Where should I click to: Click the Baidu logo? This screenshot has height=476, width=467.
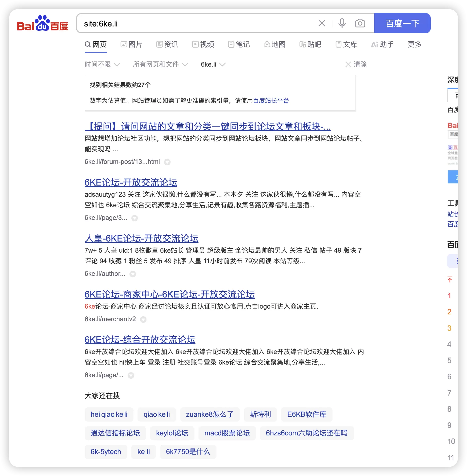point(42,23)
